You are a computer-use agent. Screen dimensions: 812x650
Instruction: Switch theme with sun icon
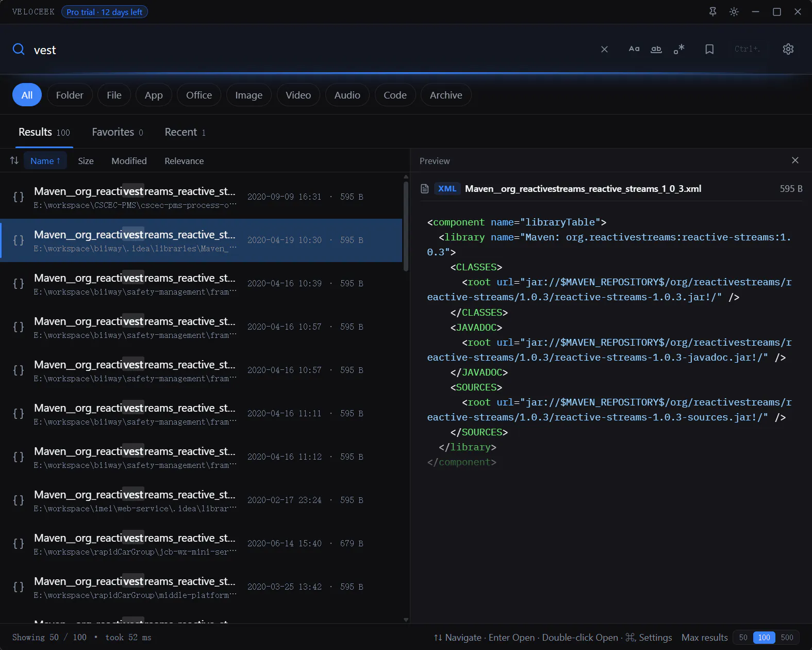734,11
